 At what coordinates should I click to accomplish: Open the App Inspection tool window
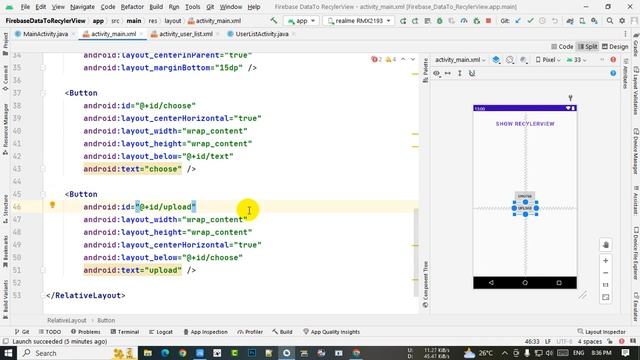point(205,332)
